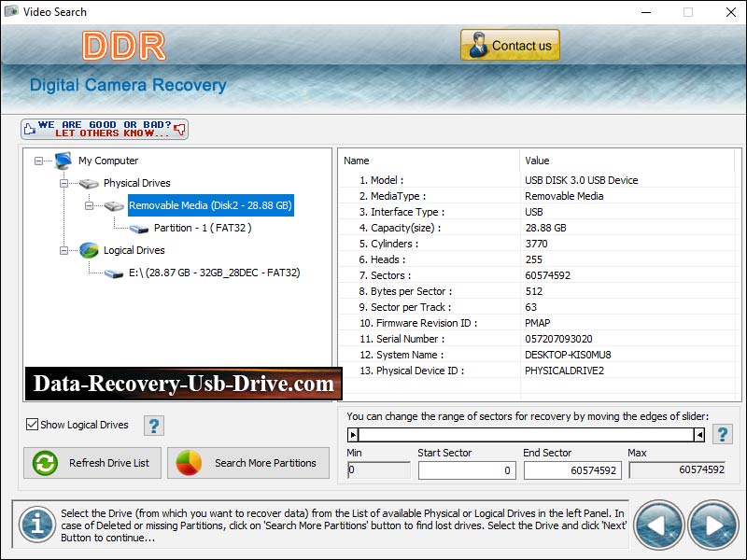Image resolution: width=747 pixels, height=560 pixels.
Task: Click the Name column header
Action: click(x=357, y=161)
